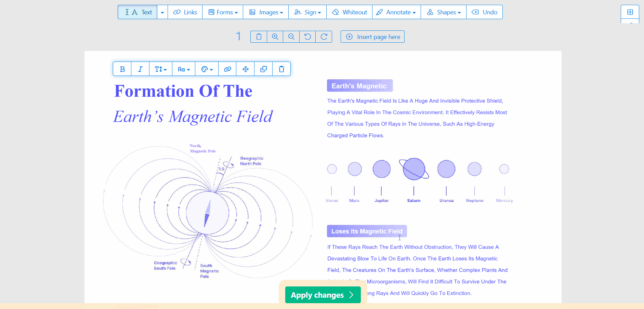Select the Text tool

(138, 12)
